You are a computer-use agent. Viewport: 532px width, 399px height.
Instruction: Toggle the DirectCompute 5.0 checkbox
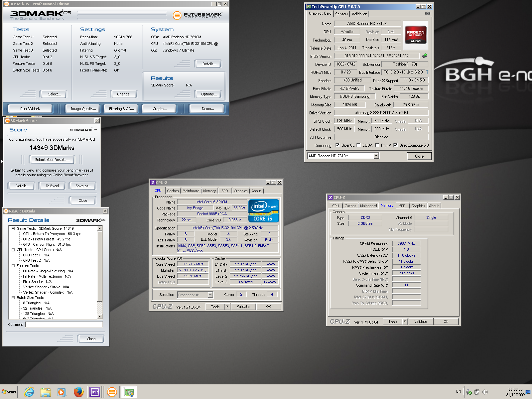[x=395, y=145]
